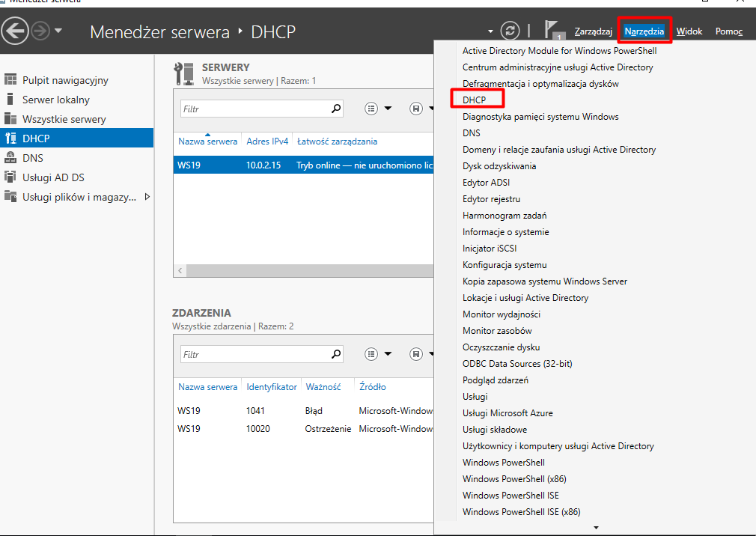Select Usługi AD DS in the sidebar
756x536 pixels.
53,177
